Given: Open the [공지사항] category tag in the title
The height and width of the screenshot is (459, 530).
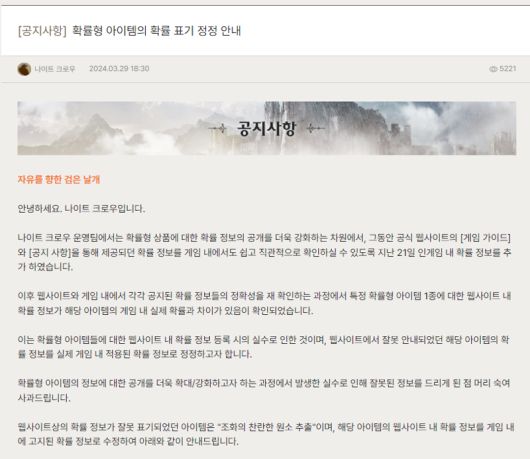Looking at the screenshot, I should point(42,31).
